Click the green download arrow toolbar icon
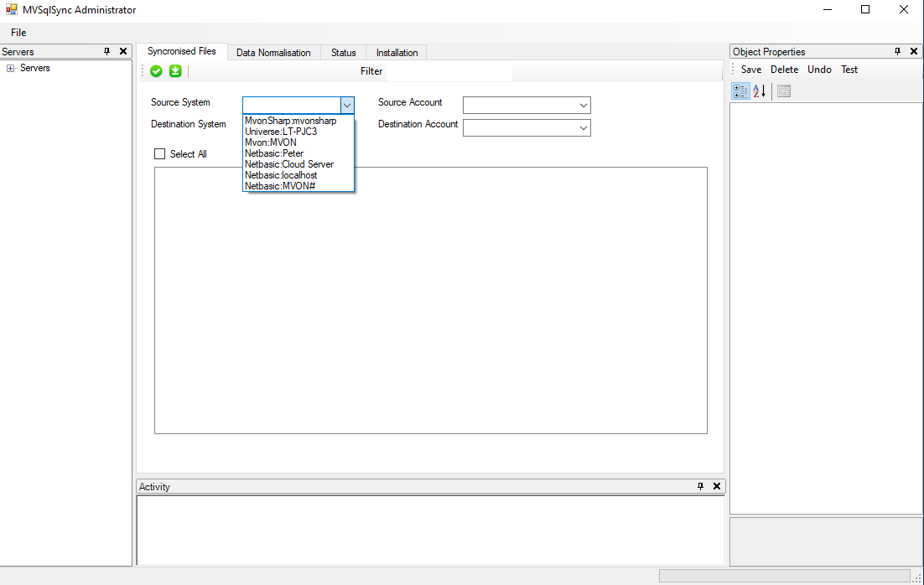The width and height of the screenshot is (924, 585). (175, 71)
